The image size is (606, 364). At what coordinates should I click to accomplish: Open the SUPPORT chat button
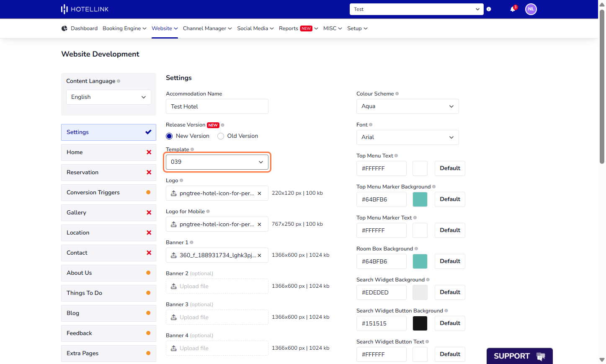pyautogui.click(x=519, y=356)
